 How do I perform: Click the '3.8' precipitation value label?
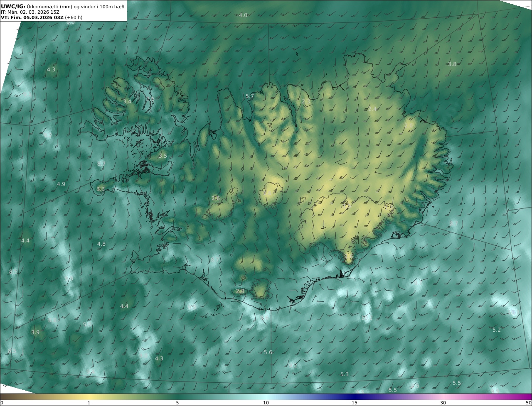(452, 64)
